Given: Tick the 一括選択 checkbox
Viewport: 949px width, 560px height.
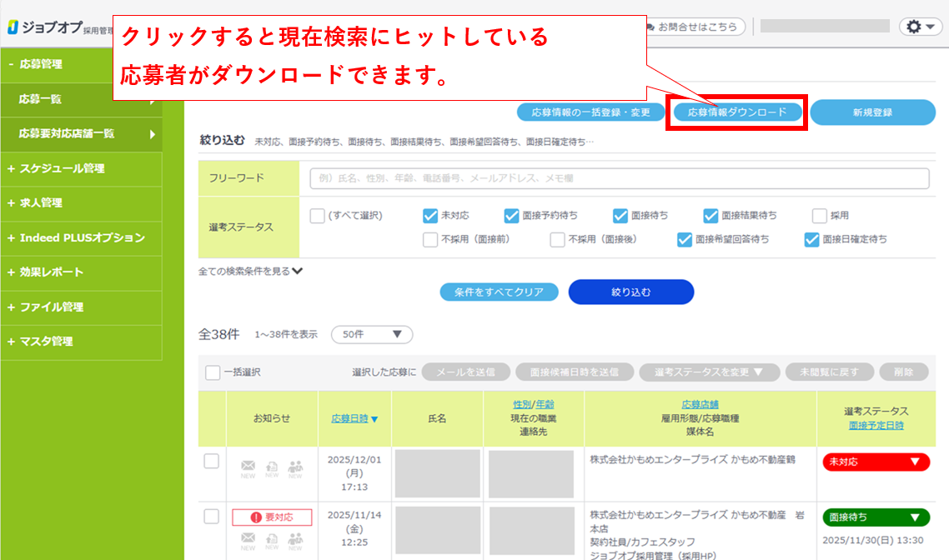Looking at the screenshot, I should 213,372.
